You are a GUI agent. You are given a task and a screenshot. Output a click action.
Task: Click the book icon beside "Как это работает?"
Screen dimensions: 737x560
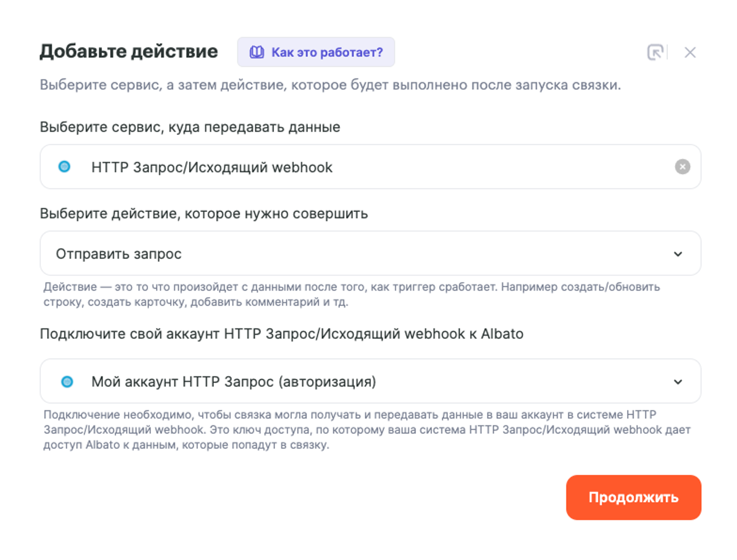coord(257,52)
